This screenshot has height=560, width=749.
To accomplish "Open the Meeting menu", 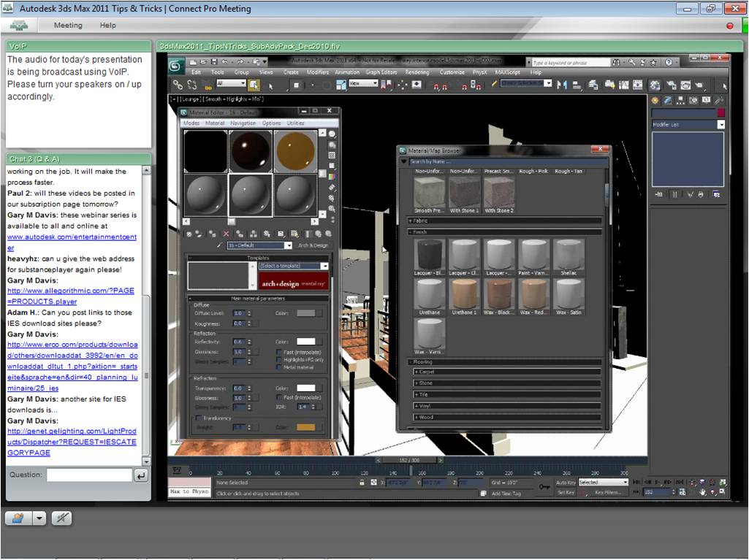I will 68,26.
